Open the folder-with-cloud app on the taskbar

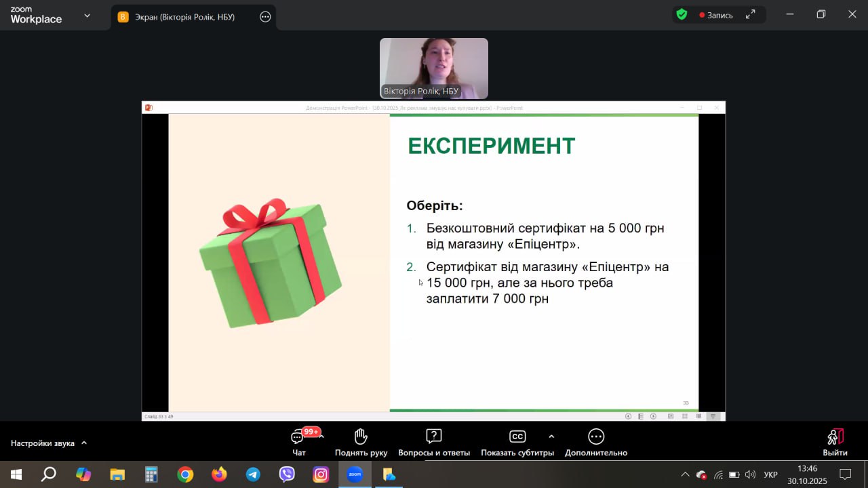[x=389, y=474]
